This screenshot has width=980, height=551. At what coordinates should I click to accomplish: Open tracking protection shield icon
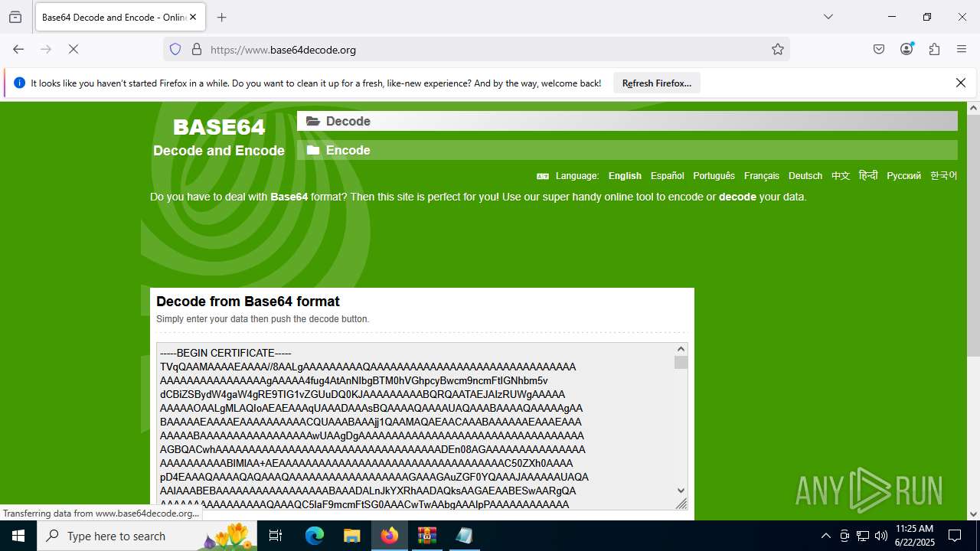(175, 50)
